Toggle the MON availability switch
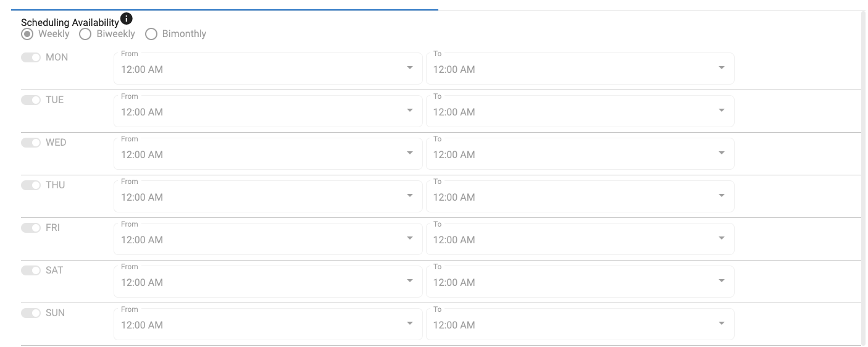Viewport: 868px width, 347px height. point(30,57)
